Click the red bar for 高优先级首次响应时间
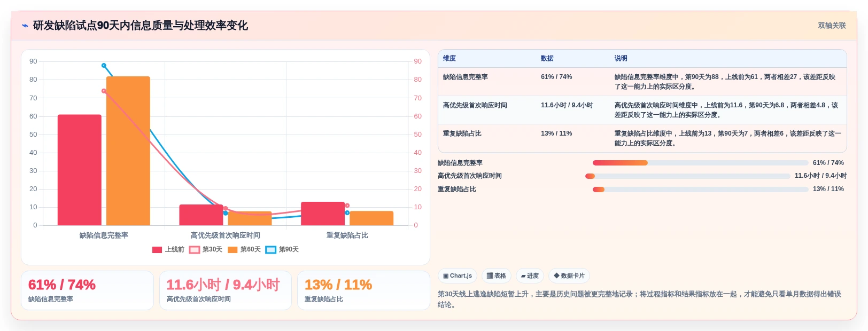 [201, 215]
